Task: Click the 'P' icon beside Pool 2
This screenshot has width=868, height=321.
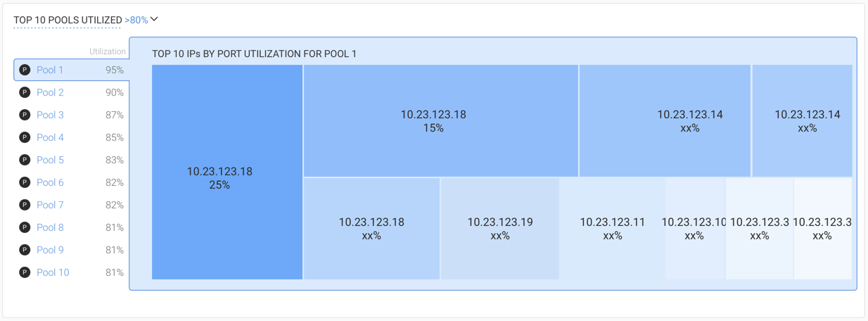Action: (25, 92)
